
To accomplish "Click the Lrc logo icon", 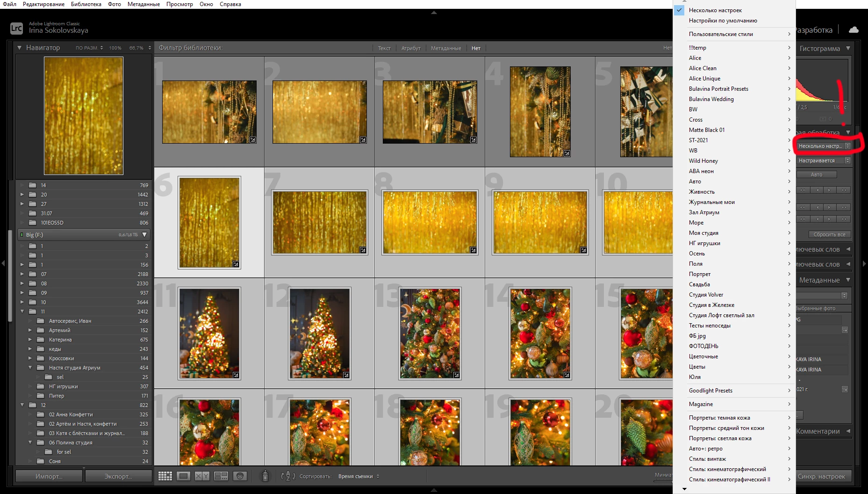I will tap(16, 28).
